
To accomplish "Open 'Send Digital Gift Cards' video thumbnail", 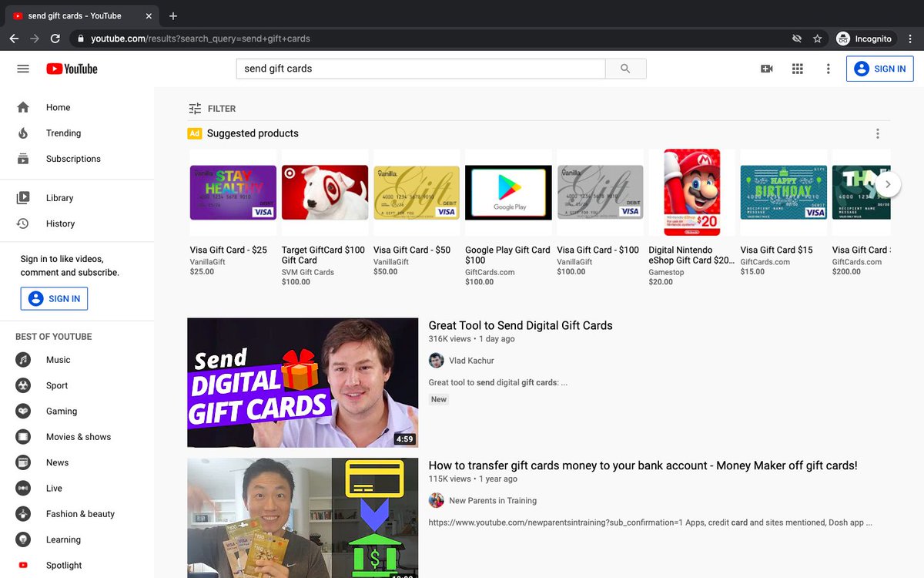I will pos(303,382).
